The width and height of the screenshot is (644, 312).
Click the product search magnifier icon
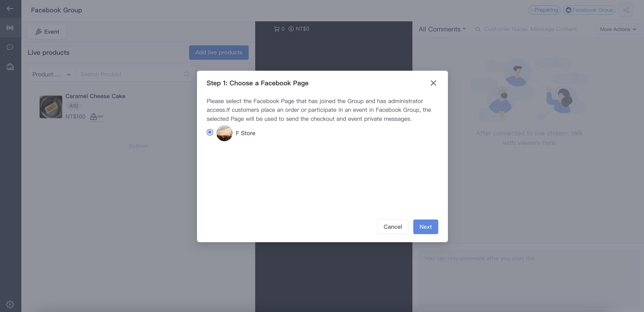187,74
